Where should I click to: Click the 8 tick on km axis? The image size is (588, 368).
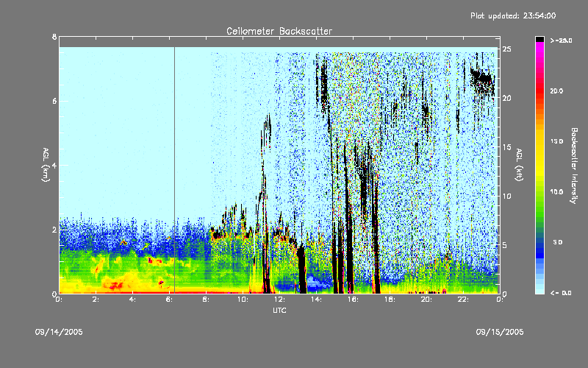pos(54,37)
